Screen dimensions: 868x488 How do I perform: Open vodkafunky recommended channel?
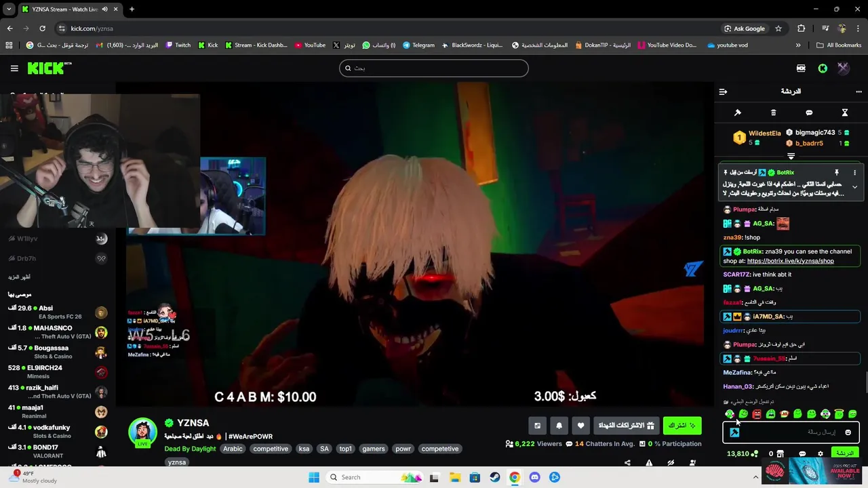(x=58, y=432)
